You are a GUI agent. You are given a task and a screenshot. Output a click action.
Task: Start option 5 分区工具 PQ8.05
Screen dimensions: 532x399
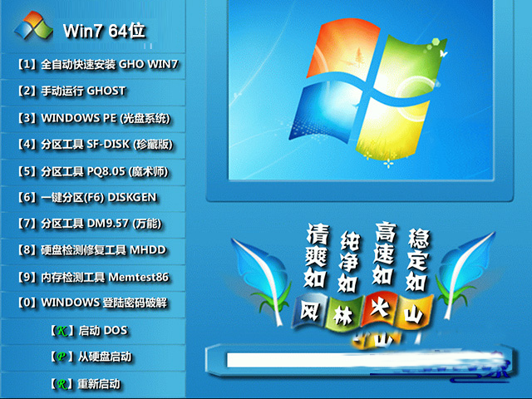click(93, 172)
